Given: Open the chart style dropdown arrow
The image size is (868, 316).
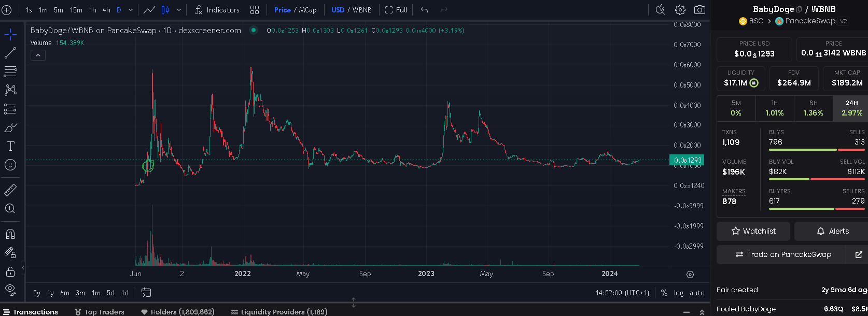Looking at the screenshot, I should click(x=179, y=10).
